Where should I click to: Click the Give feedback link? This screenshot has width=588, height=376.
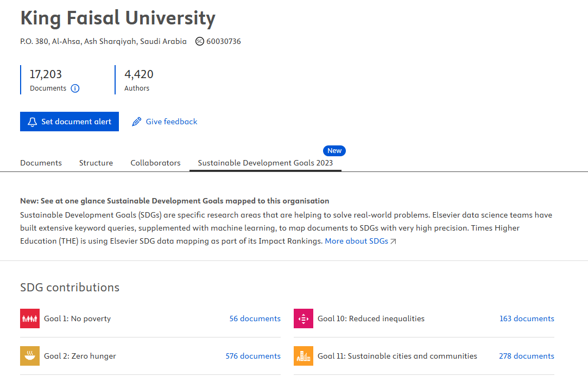point(172,122)
